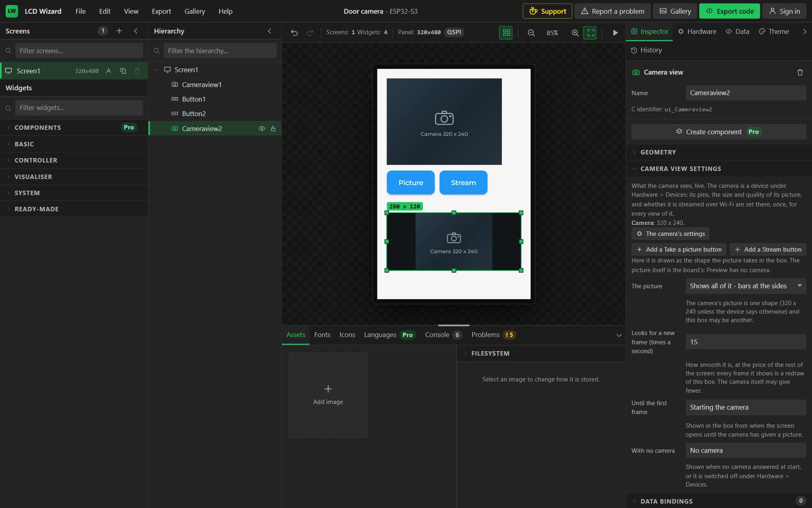
Task: Zoom out with the magnifier minus icon
Action: [x=531, y=33]
